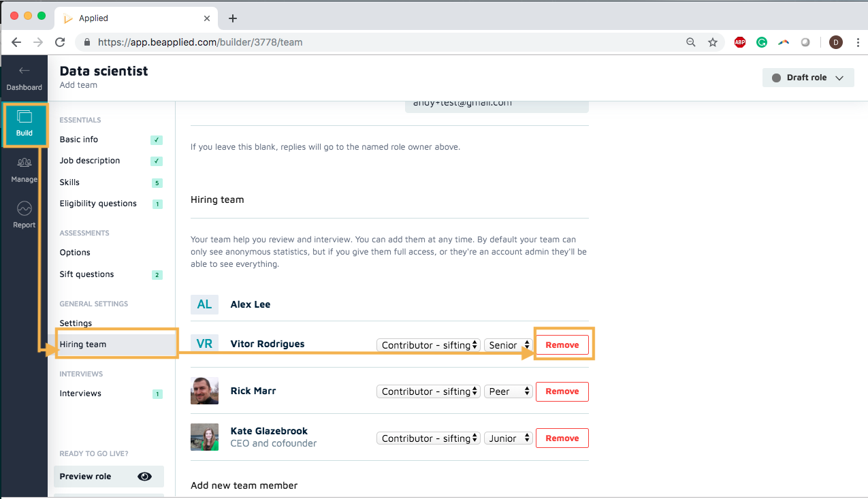Click the bookmark star icon
This screenshot has width=868, height=499.
tap(713, 42)
